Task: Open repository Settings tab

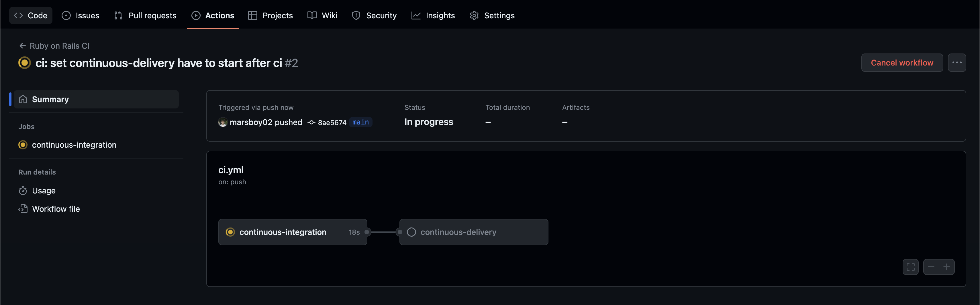Action: (x=492, y=15)
